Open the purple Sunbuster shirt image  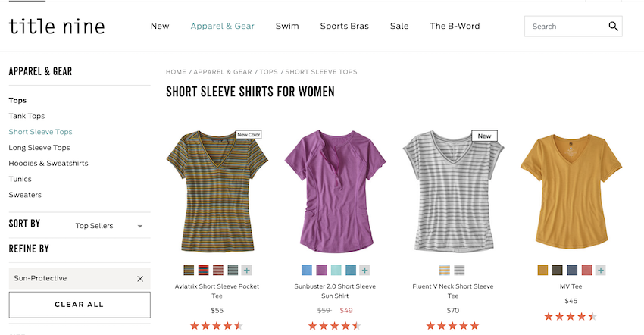coord(335,191)
